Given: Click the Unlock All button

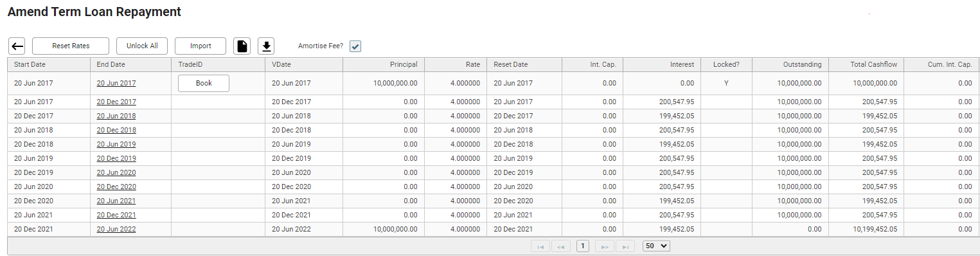Looking at the screenshot, I should (142, 46).
